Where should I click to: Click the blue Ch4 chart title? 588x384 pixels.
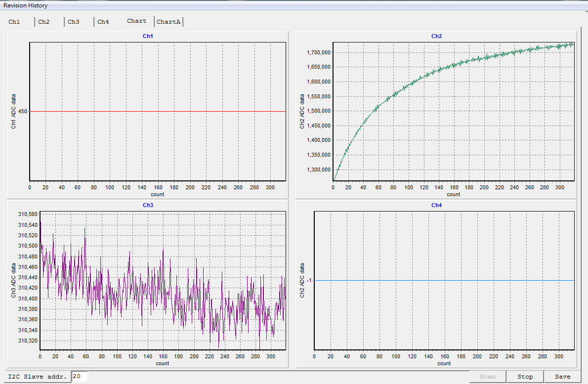tap(436, 205)
